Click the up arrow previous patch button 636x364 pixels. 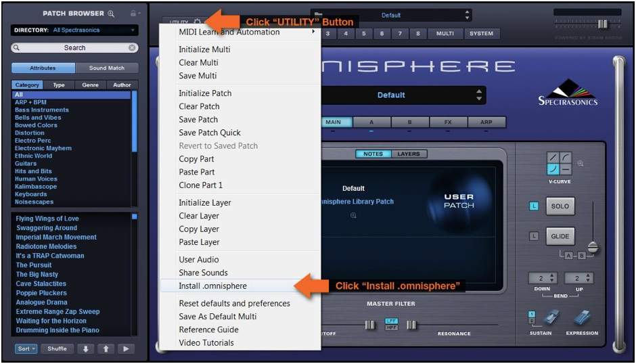[x=106, y=348]
